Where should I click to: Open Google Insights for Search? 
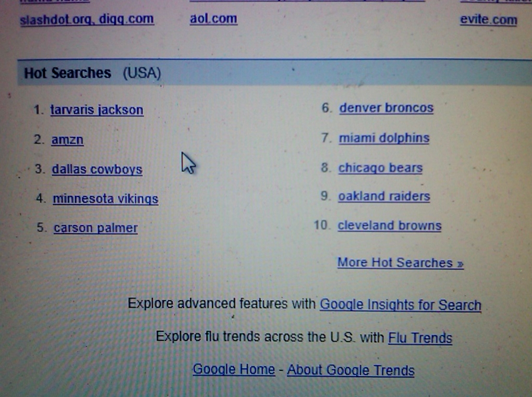tap(401, 305)
